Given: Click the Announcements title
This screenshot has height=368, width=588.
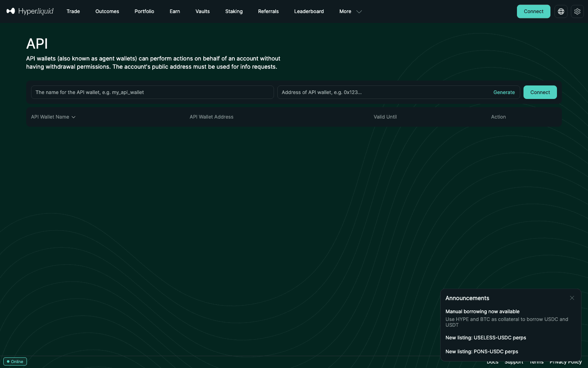Looking at the screenshot, I should point(467,298).
